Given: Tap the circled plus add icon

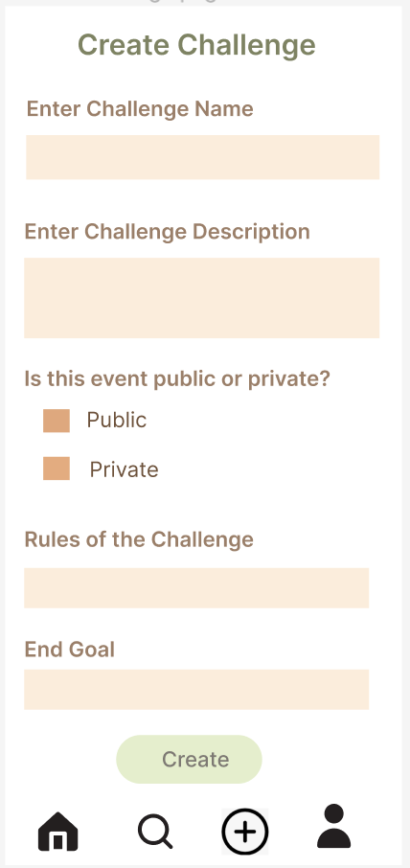Looking at the screenshot, I should 245,832.
